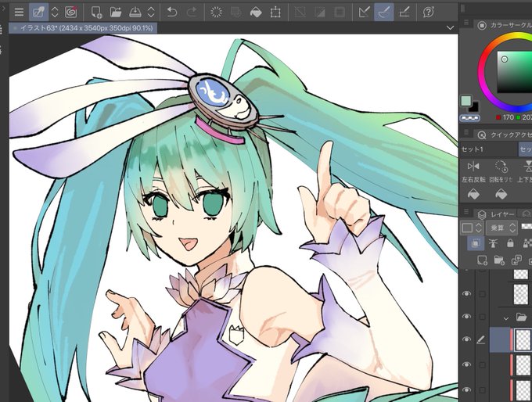The width and height of the screenshot is (532, 402).
Task: Choose the セット1 quick access set
Action: point(488,149)
